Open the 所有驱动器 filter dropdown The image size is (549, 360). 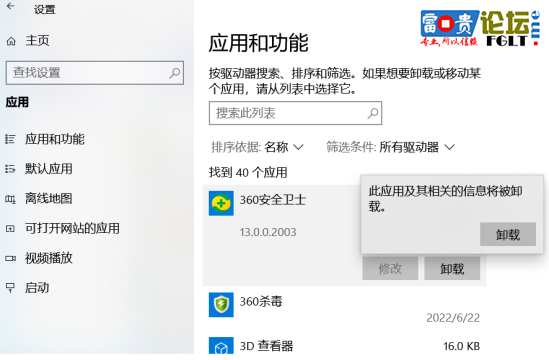[x=417, y=147]
